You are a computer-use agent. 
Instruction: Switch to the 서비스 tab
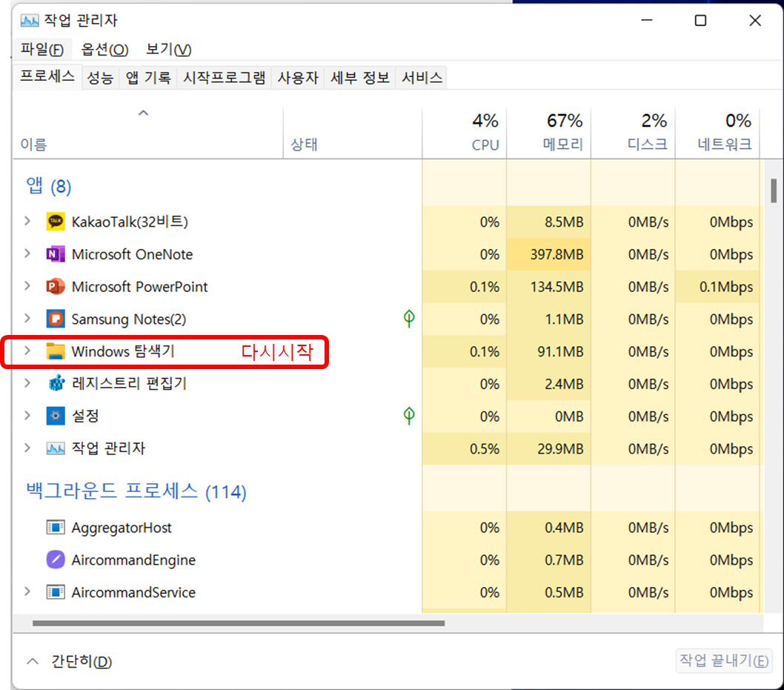tap(422, 78)
